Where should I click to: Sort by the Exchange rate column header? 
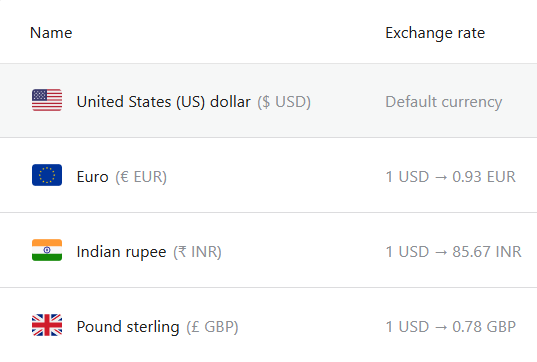[435, 33]
